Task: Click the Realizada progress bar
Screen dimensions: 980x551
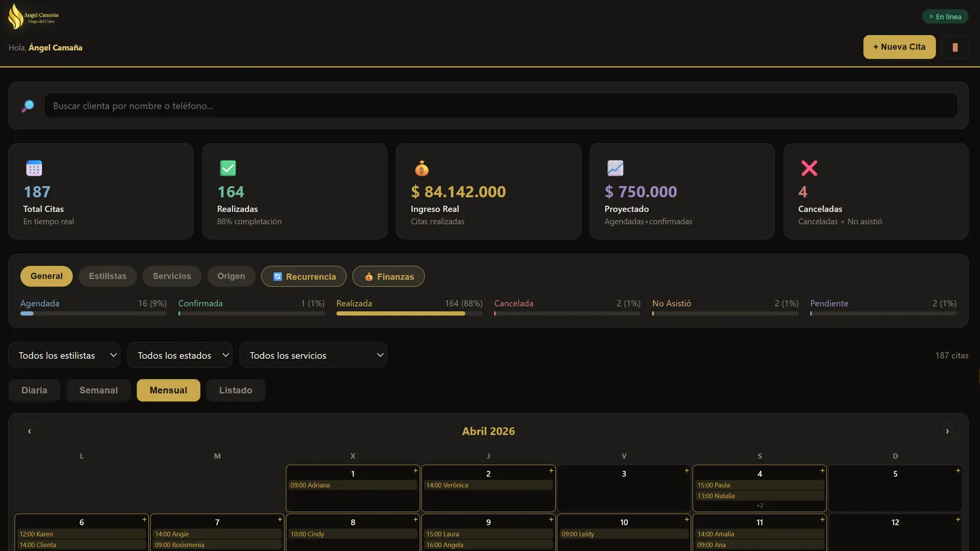Action: click(409, 313)
